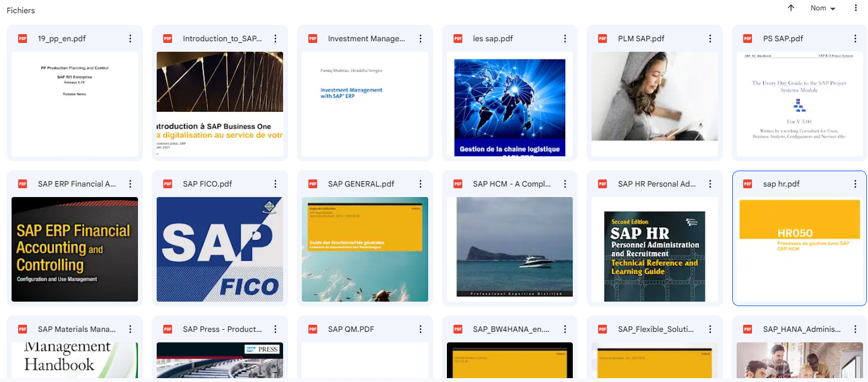The image size is (868, 382).
Task: Open the SAP HR Personnel Administration book cover
Action: [x=654, y=256]
